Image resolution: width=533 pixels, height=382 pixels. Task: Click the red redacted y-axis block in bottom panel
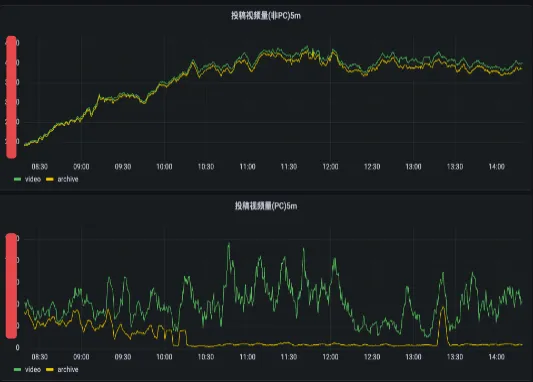11,286
